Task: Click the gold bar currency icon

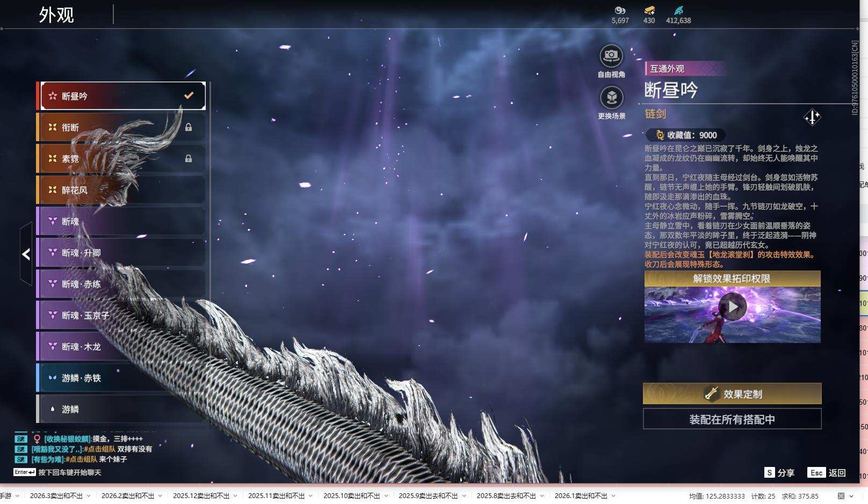Action: (x=649, y=10)
